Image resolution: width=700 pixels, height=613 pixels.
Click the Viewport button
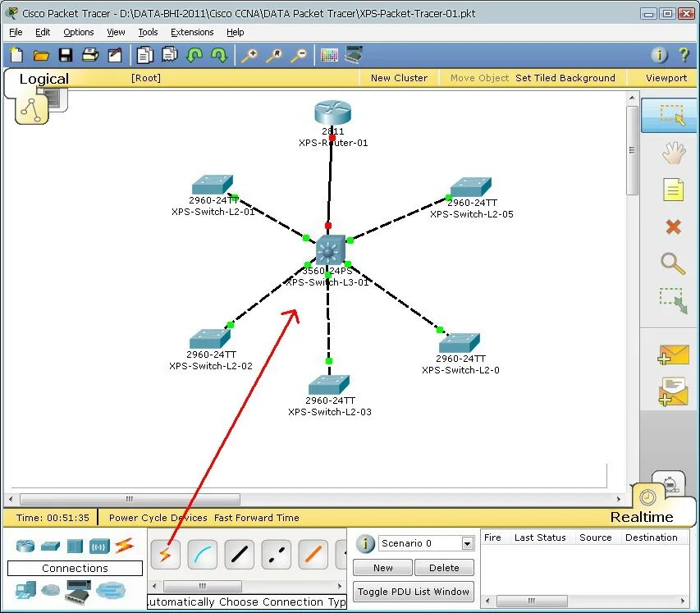pos(666,78)
